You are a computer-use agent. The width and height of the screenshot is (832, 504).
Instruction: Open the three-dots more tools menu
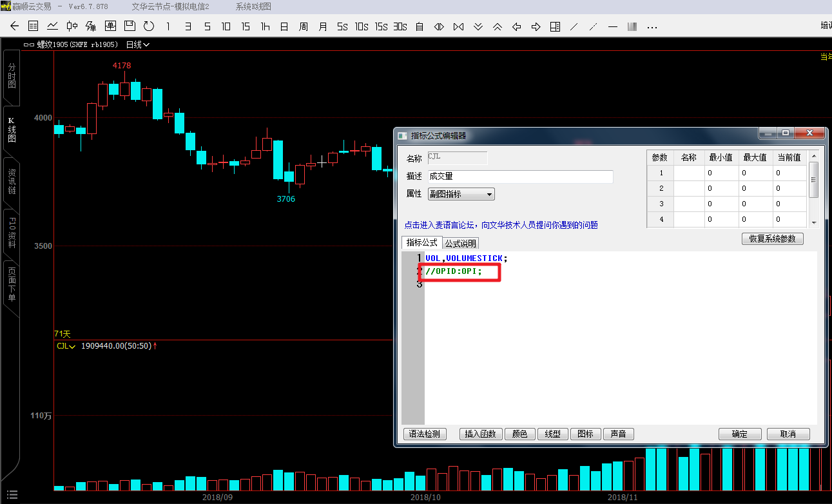tap(652, 26)
